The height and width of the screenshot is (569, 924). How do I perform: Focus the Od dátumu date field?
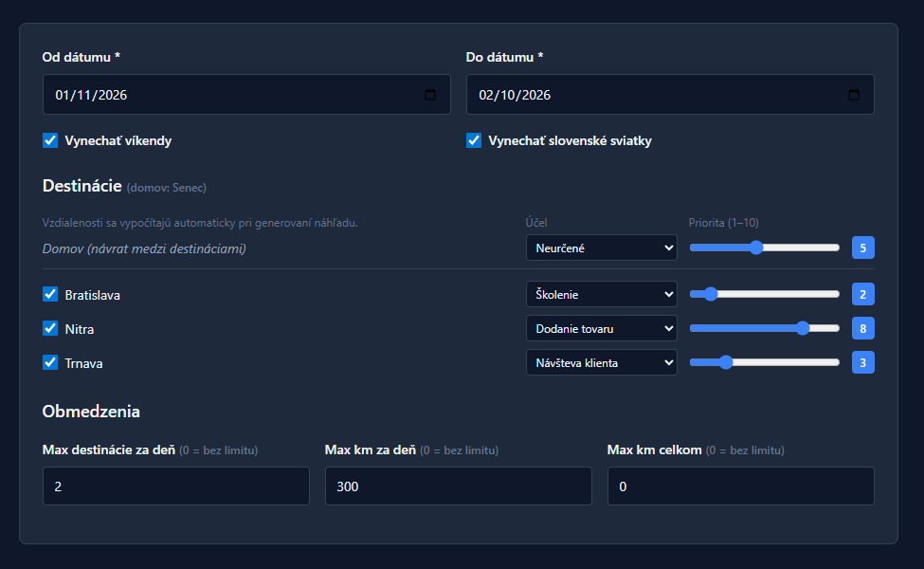coord(227,95)
